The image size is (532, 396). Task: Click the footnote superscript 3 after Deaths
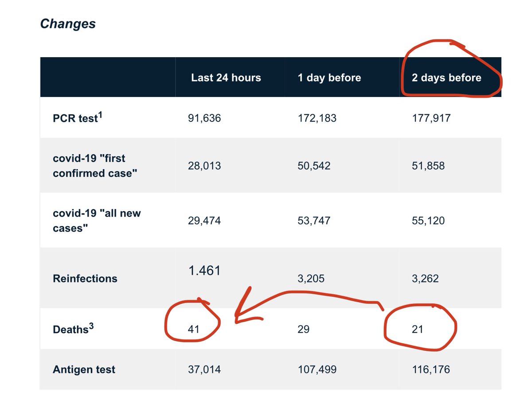(91, 326)
